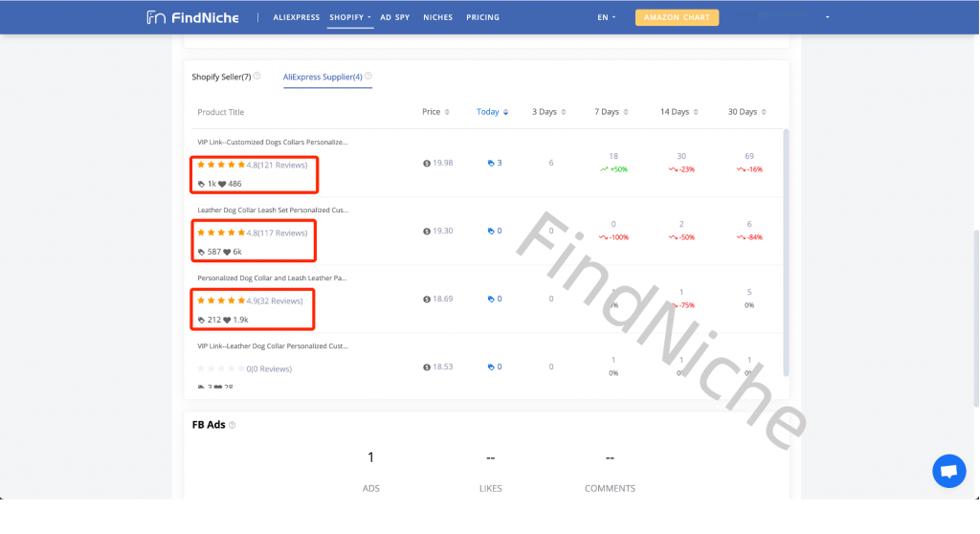The width and height of the screenshot is (980, 534).
Task: Click the heart icon beside 1.9k
Action: pos(227,321)
